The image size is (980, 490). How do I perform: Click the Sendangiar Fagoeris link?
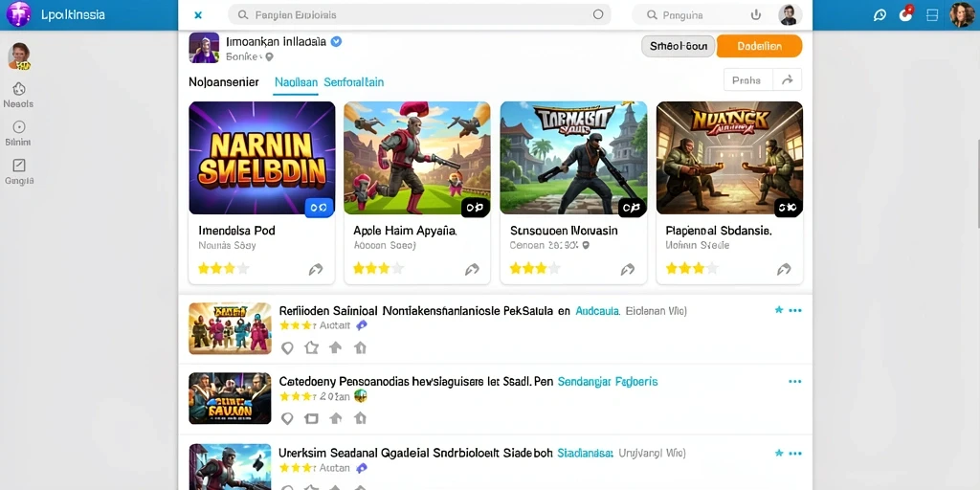tap(607, 381)
